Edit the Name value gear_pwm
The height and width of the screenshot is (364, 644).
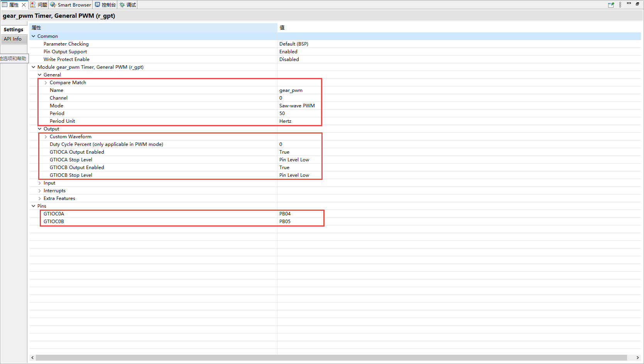point(291,90)
